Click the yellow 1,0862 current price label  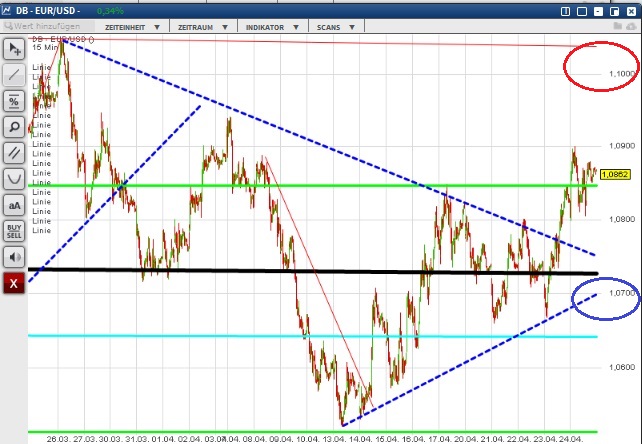615,174
